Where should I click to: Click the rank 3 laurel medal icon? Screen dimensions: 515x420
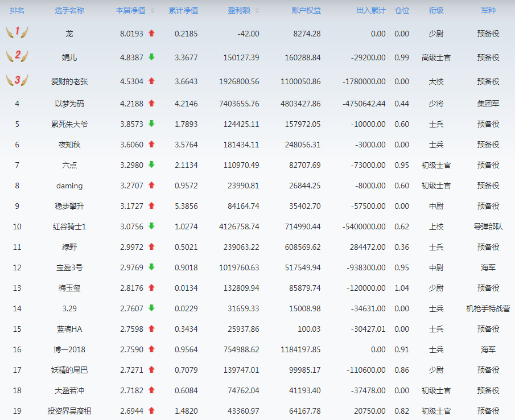pos(17,80)
